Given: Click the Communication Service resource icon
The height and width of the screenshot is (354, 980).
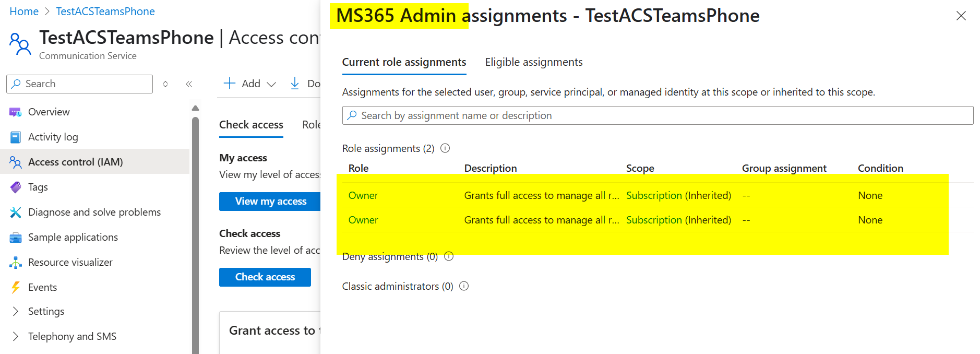Looking at the screenshot, I should (20, 44).
